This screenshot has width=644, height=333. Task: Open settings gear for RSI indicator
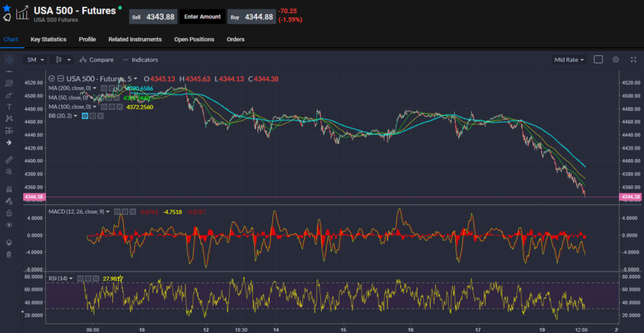pyautogui.click(x=88, y=278)
